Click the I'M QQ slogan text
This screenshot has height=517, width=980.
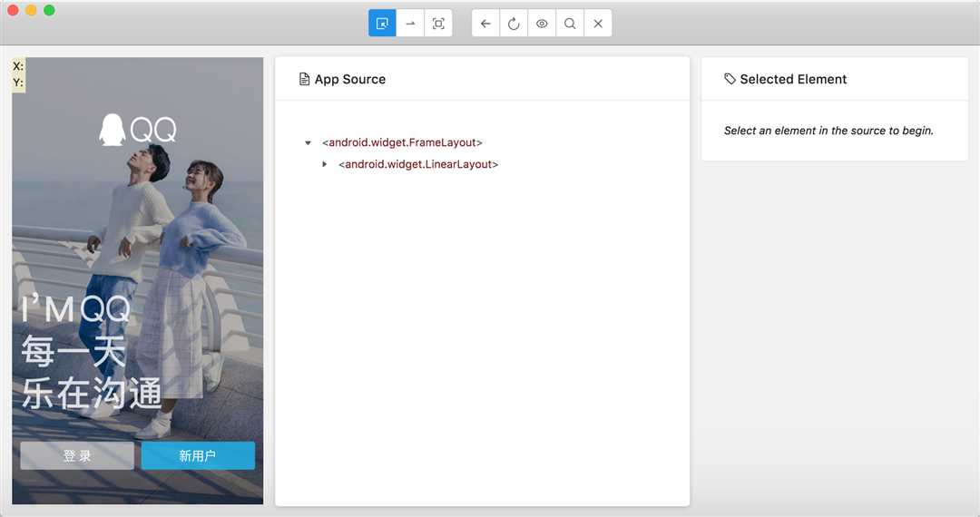click(76, 308)
